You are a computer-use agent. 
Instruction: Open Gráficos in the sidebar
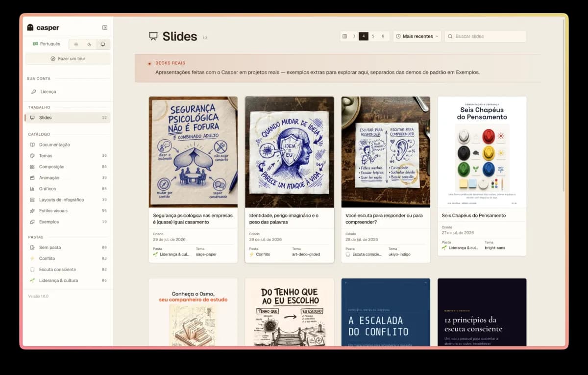pyautogui.click(x=68, y=189)
